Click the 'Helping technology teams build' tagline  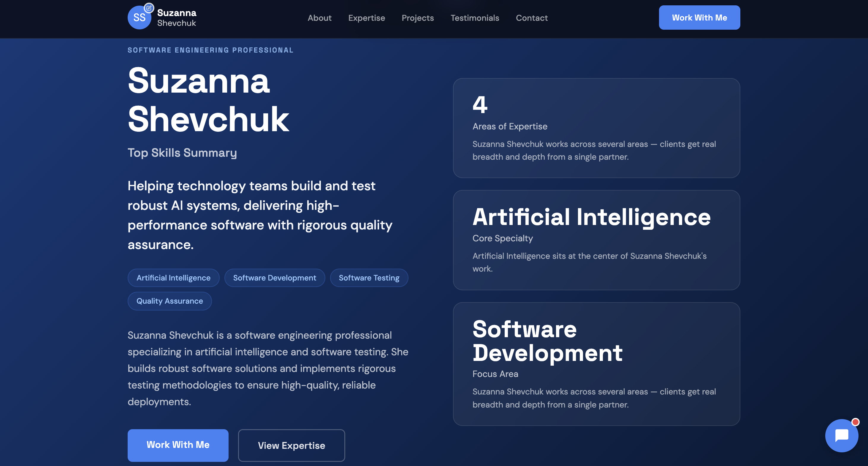(x=260, y=215)
